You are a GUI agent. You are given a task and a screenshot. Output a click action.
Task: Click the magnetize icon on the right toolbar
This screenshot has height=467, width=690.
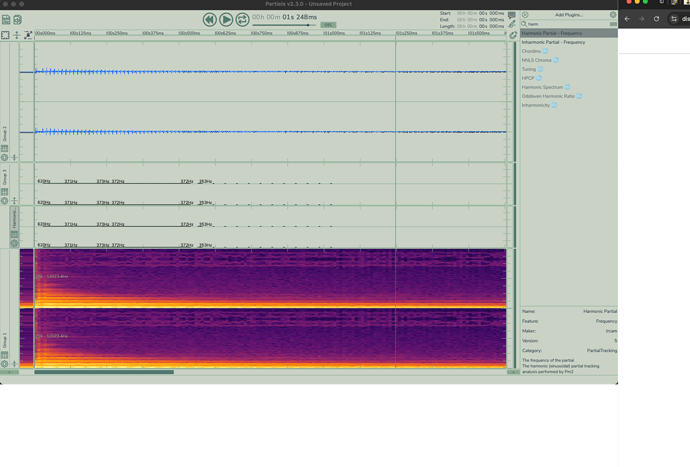pos(513,35)
